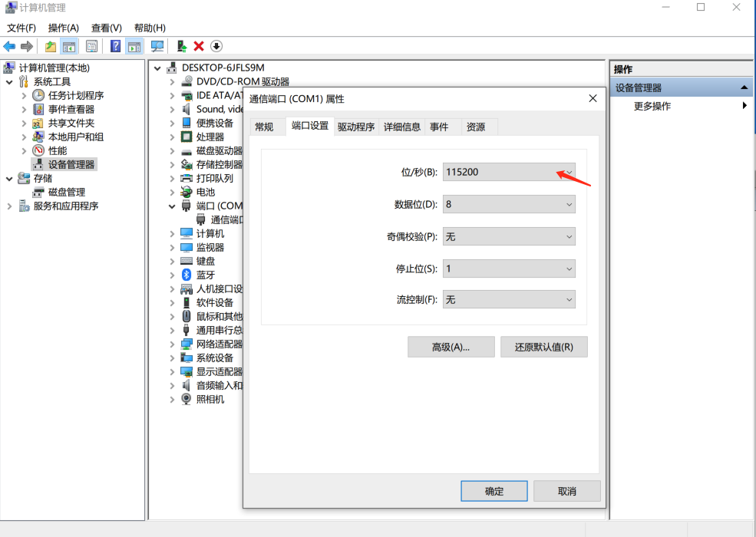Expand the 事件查看器 tree node
Viewport: 756px width, 537px height.
(24, 110)
